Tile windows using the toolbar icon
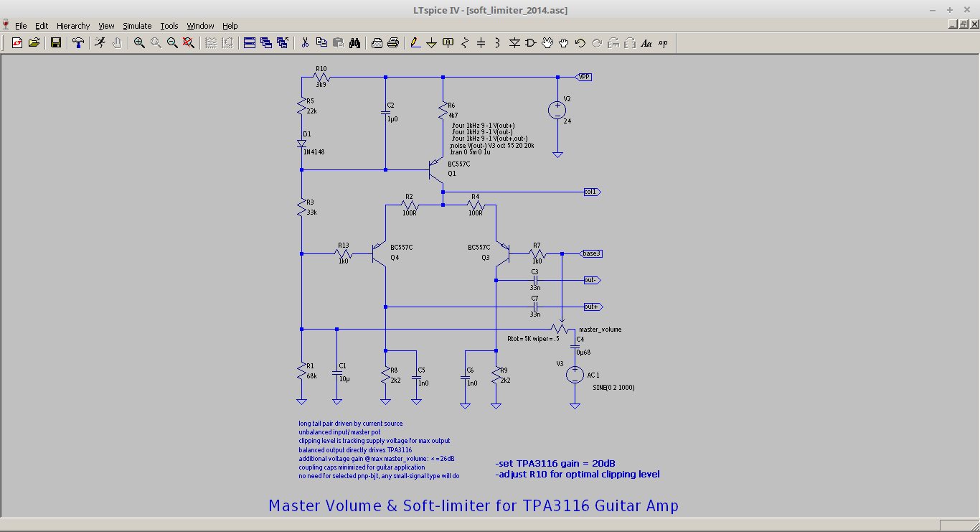Image resolution: width=980 pixels, height=532 pixels. [x=250, y=43]
